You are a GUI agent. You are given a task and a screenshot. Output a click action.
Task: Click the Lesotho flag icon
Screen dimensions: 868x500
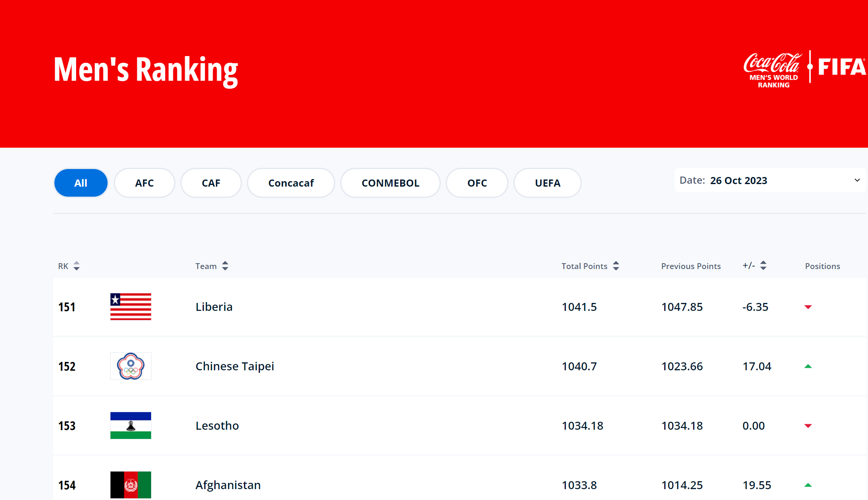(131, 426)
